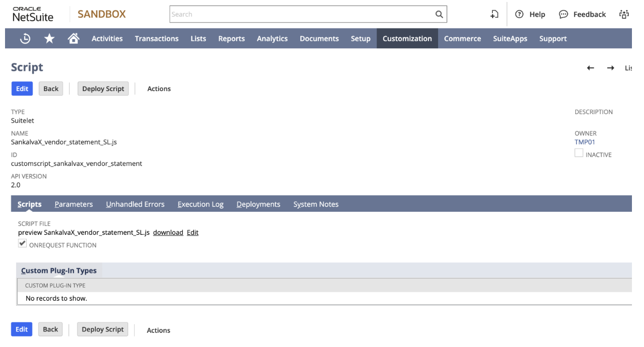Click the bottom Deploy Script button
Screen dimensions: 644x347
tap(102, 329)
